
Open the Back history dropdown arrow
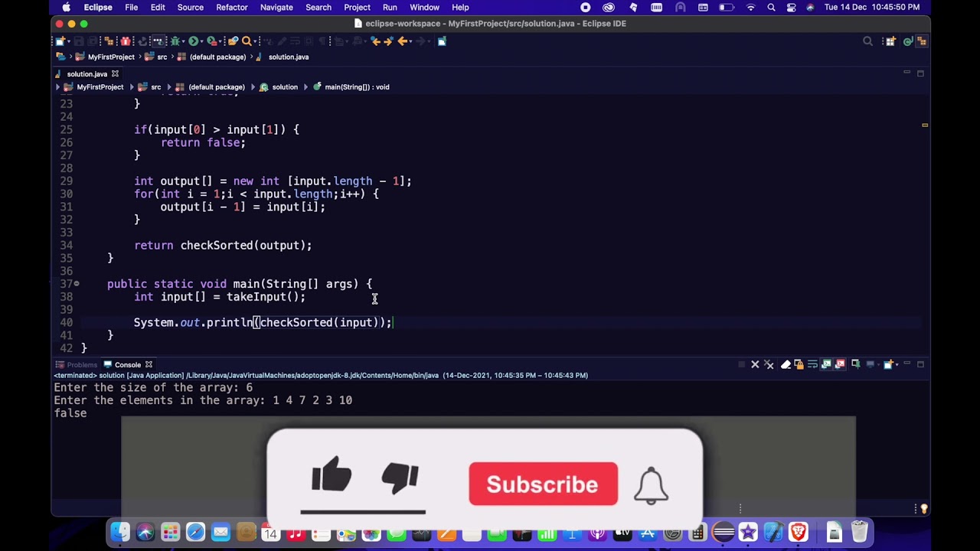pyautogui.click(x=411, y=41)
